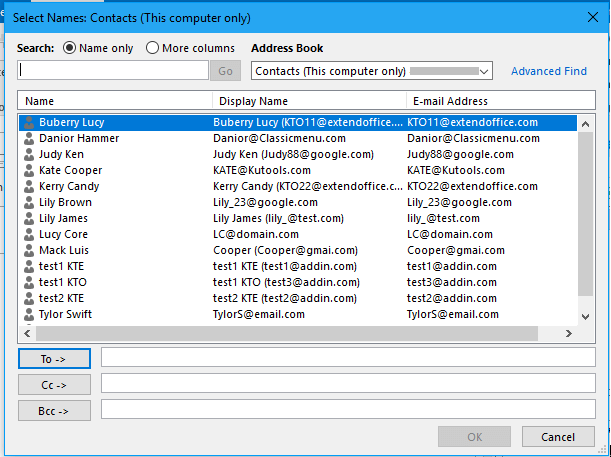
Task: Click the Display Name column header
Action: [x=309, y=101]
